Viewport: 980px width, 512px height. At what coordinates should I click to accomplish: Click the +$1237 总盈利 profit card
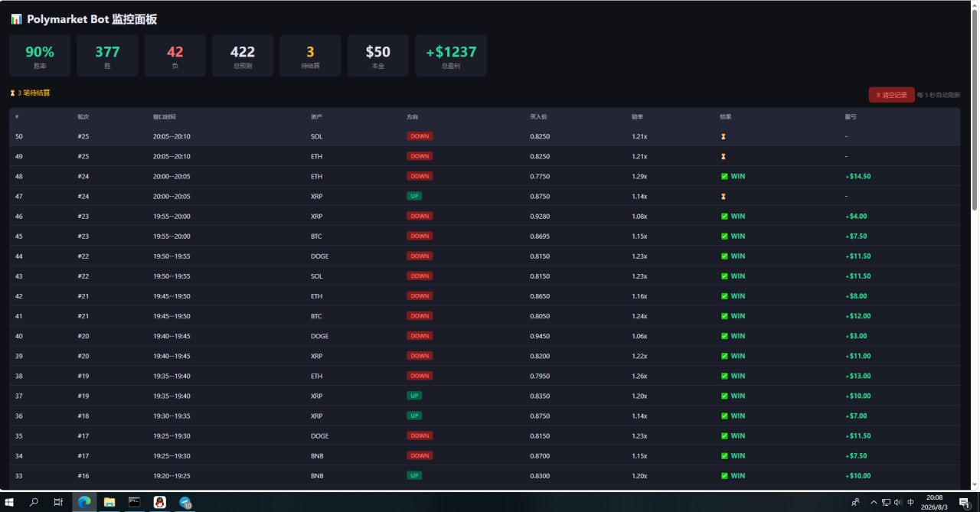[451, 56]
